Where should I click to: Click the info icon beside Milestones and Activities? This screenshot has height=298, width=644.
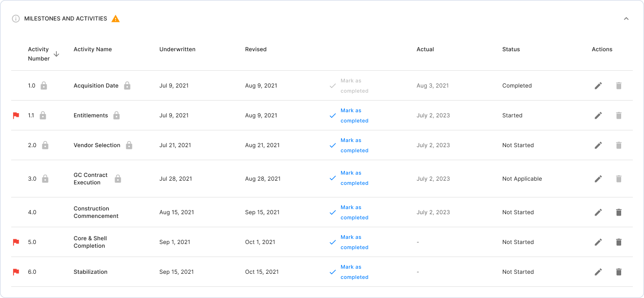click(x=16, y=19)
